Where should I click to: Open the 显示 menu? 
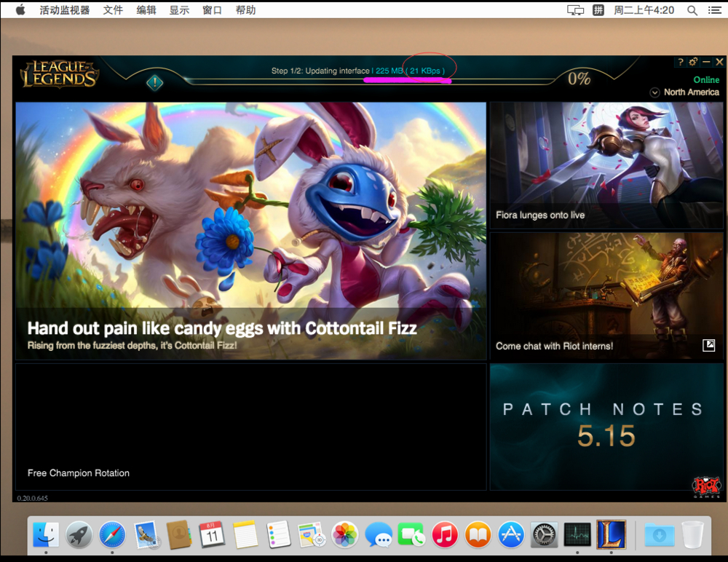point(179,9)
